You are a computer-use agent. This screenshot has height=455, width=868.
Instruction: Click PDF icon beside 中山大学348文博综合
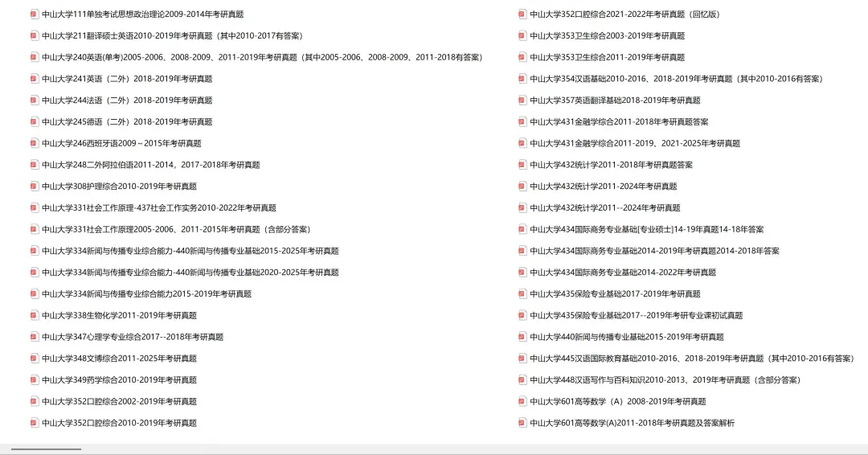(35, 359)
